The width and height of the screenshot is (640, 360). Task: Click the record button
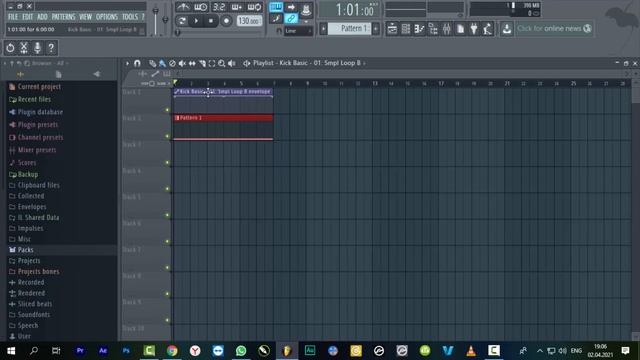point(226,20)
